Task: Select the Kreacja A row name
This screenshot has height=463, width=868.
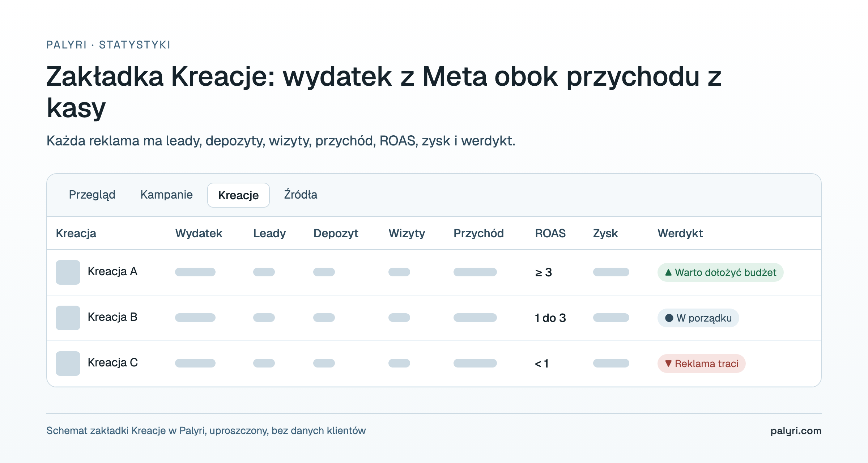Action: pos(112,271)
